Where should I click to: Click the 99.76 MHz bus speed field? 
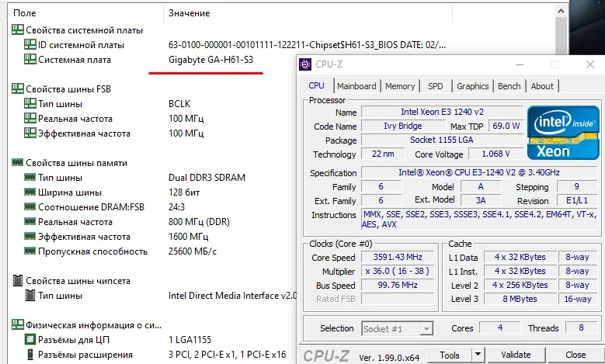click(x=398, y=285)
